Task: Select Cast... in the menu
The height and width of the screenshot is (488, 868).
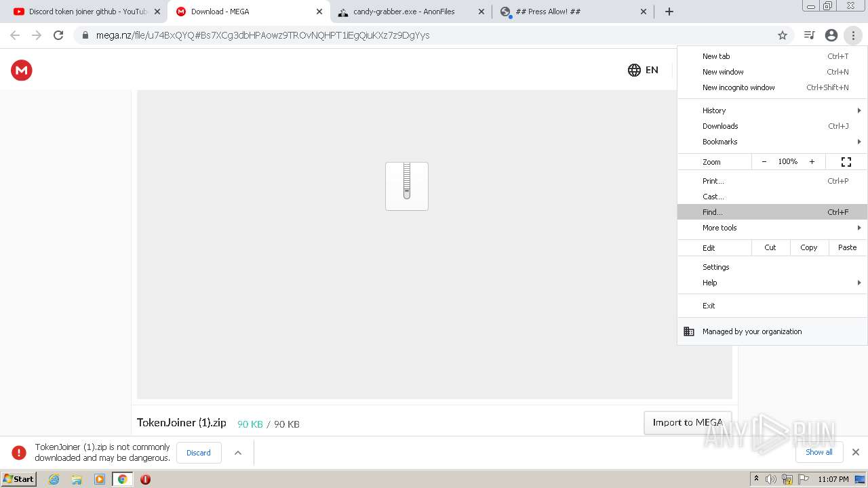Action: click(x=772, y=197)
